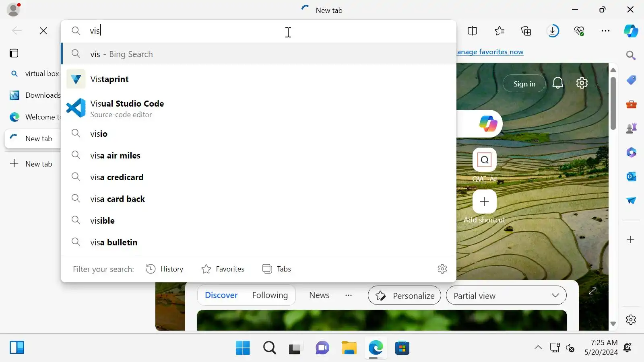Image resolution: width=644 pixels, height=362 pixels.
Task: Choose Visual Studio Code suggestion
Action: tap(258, 108)
